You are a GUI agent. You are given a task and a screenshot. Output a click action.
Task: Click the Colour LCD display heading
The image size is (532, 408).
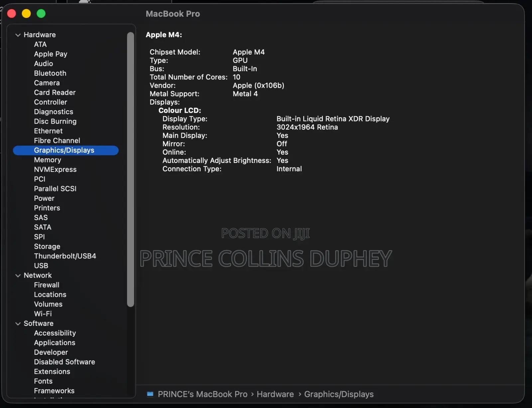(x=180, y=110)
